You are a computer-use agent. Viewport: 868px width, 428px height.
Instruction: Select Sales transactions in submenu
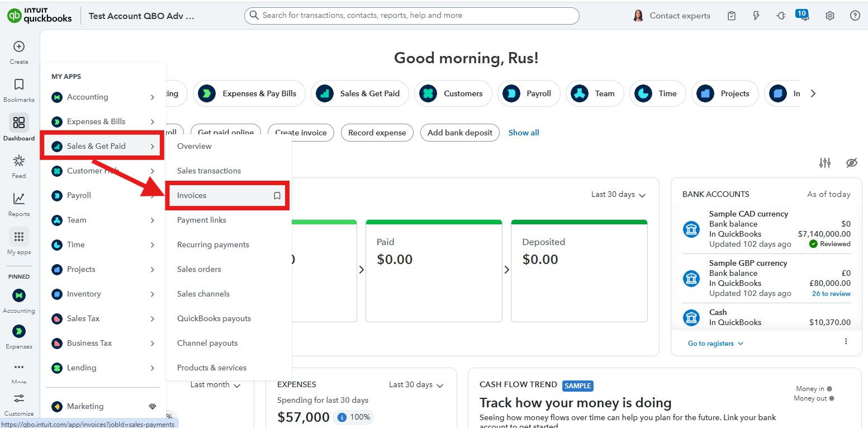pos(209,171)
